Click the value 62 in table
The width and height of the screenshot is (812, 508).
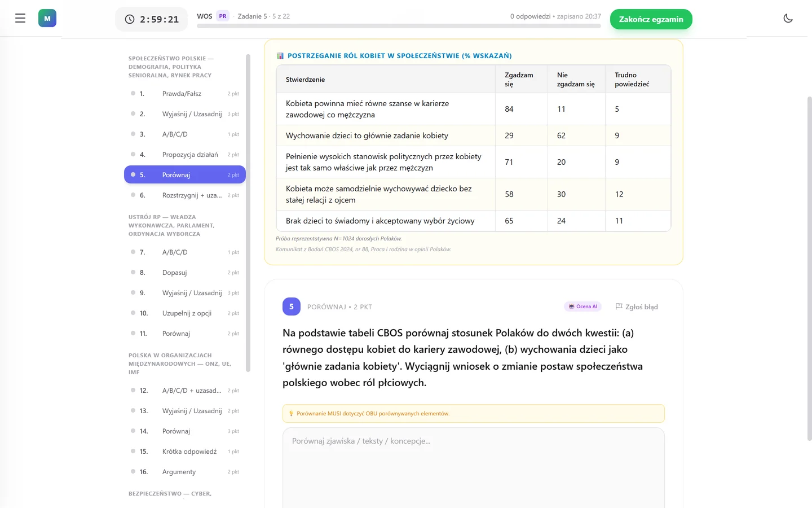(561, 135)
